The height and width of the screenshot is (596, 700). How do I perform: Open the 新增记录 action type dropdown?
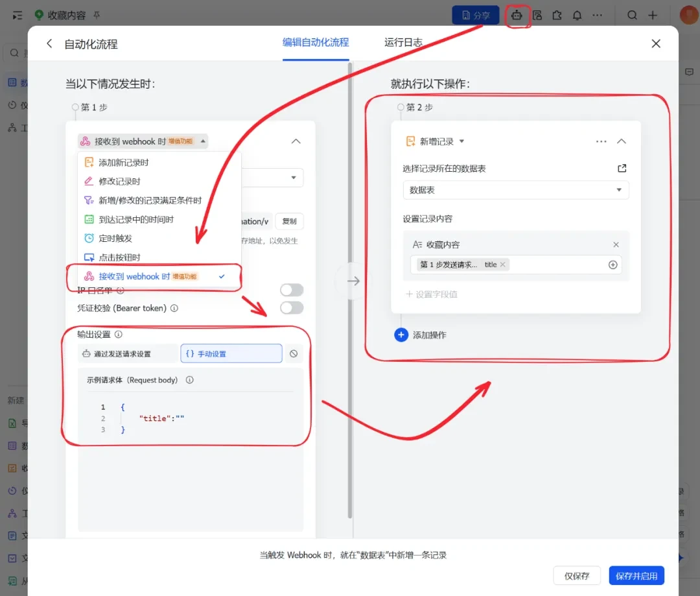pos(436,141)
